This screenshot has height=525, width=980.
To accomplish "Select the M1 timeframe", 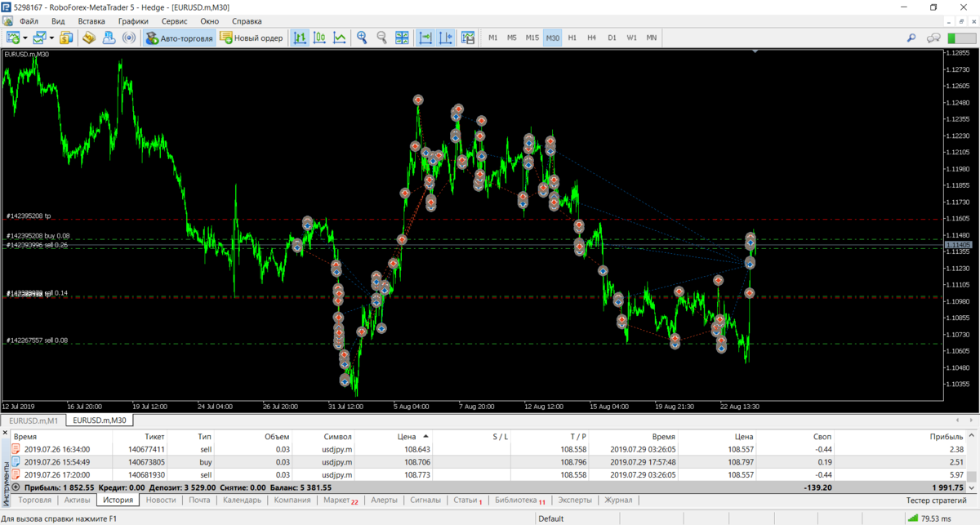I will pos(492,38).
